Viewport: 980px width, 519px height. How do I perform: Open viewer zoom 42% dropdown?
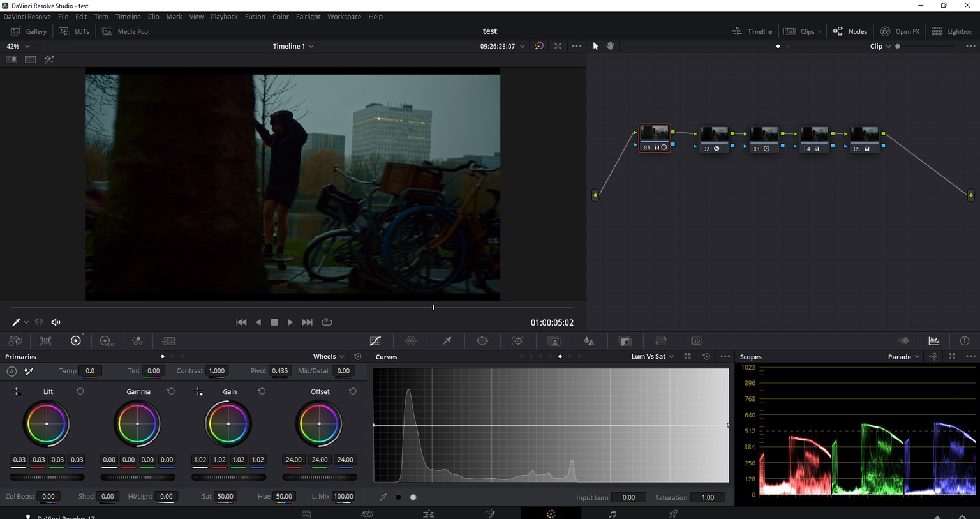point(18,46)
